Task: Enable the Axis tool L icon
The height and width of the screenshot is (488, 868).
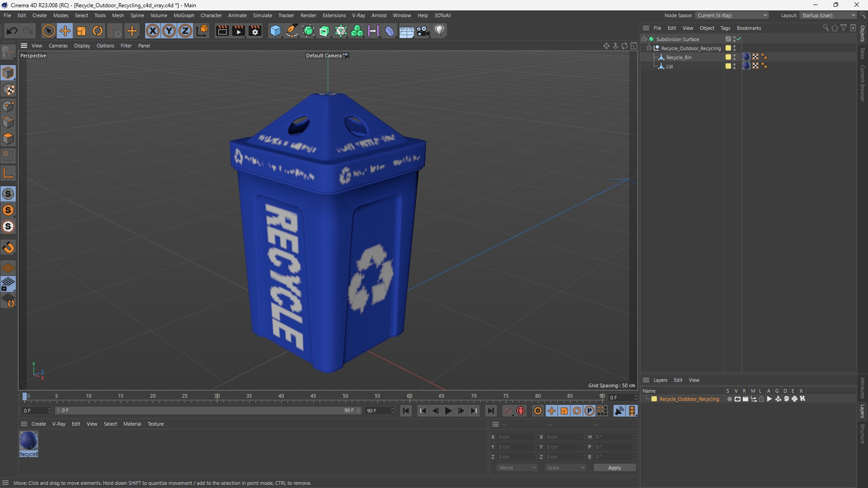Action: (8, 173)
